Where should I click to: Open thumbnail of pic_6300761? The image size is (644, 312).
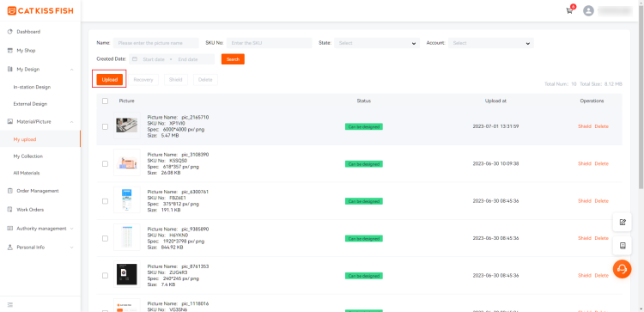click(126, 199)
